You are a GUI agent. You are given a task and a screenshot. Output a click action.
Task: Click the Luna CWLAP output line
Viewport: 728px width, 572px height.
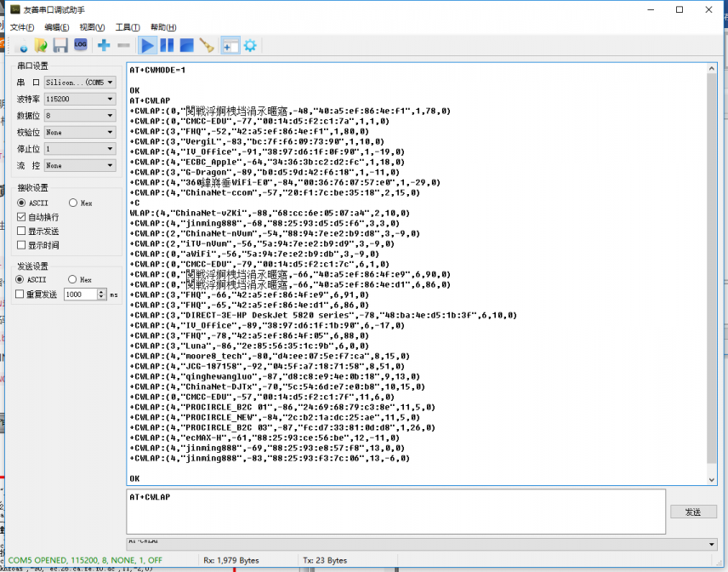(x=249, y=346)
